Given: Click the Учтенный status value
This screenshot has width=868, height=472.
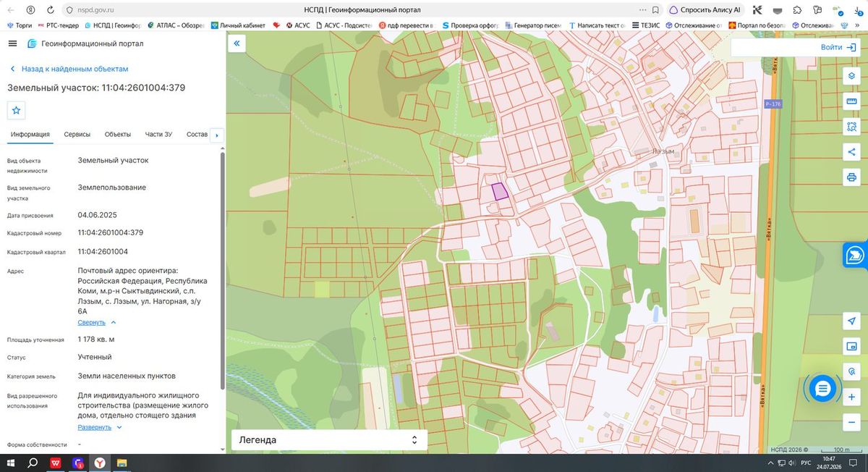Looking at the screenshot, I should [x=95, y=357].
